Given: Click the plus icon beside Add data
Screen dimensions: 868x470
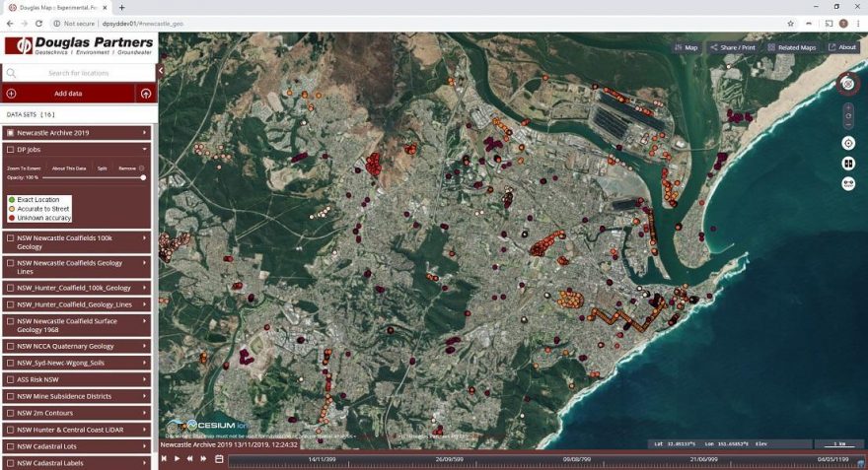Looking at the screenshot, I should click(11, 94).
